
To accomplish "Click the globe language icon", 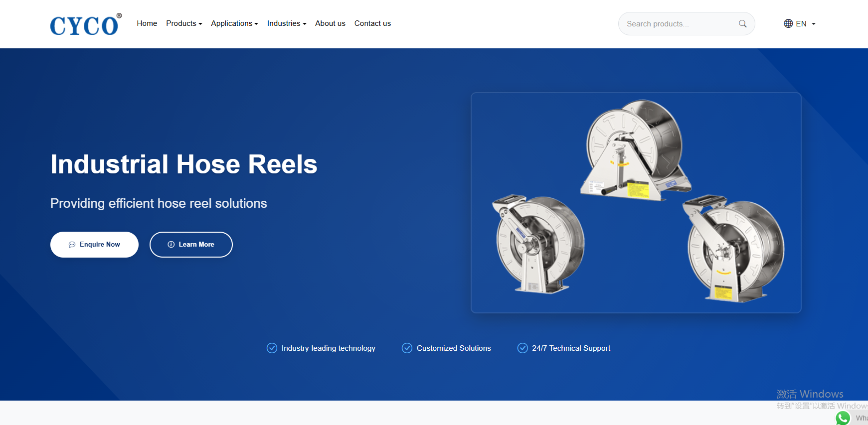I will (788, 23).
